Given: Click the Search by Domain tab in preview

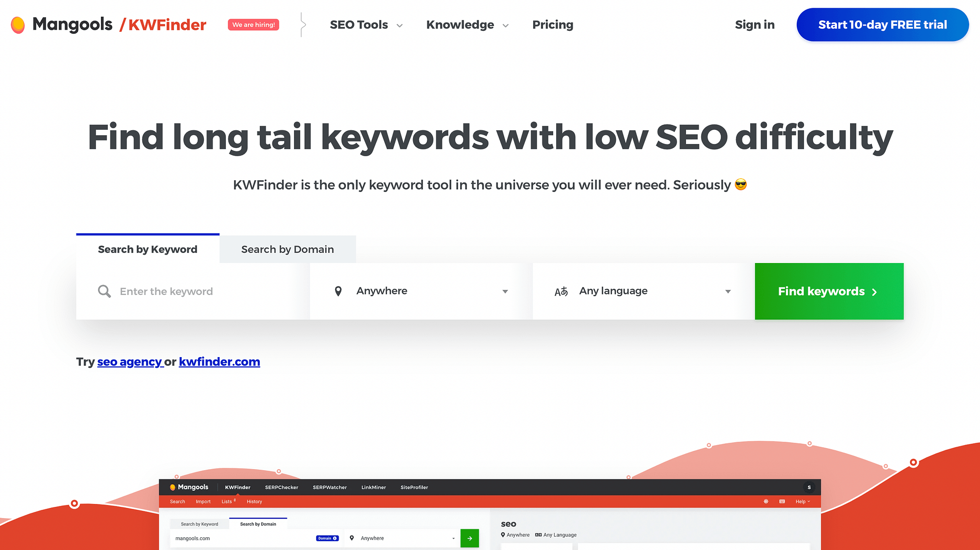Looking at the screenshot, I should point(258,523).
